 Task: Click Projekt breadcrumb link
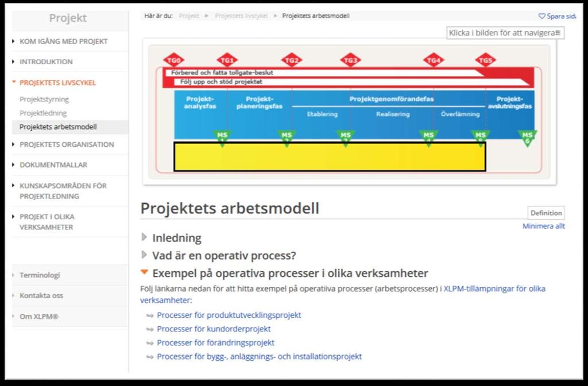point(189,15)
